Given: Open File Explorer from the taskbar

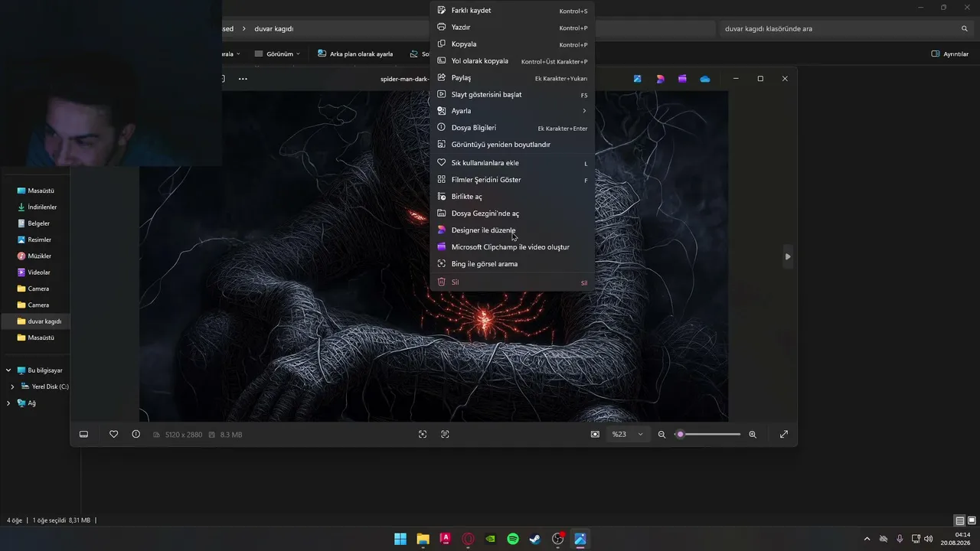Looking at the screenshot, I should [423, 539].
